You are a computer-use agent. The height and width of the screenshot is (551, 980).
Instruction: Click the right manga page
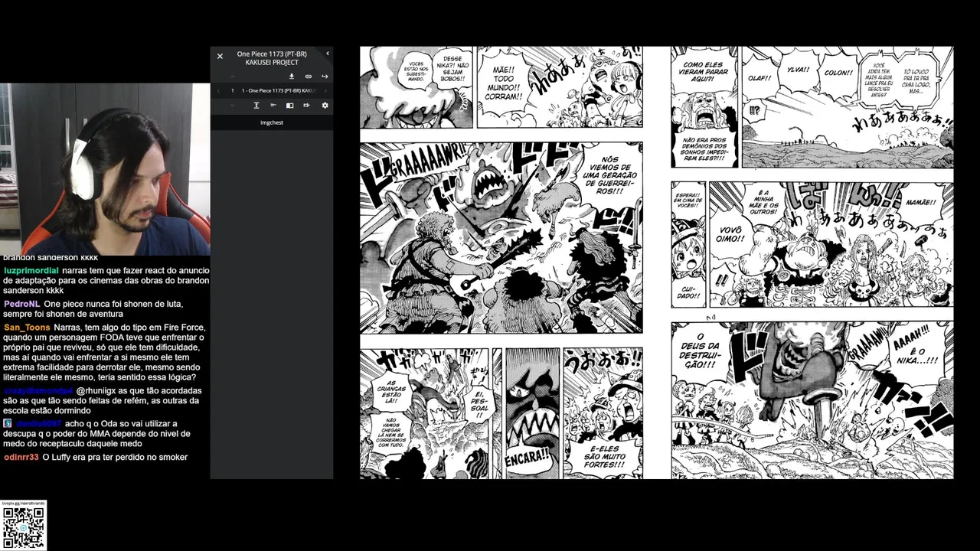812,262
